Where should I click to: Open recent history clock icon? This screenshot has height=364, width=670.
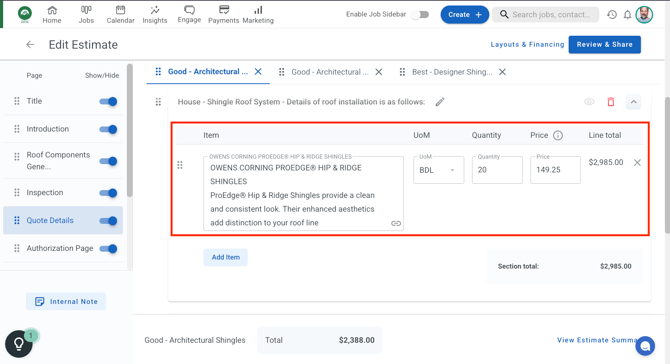point(612,15)
